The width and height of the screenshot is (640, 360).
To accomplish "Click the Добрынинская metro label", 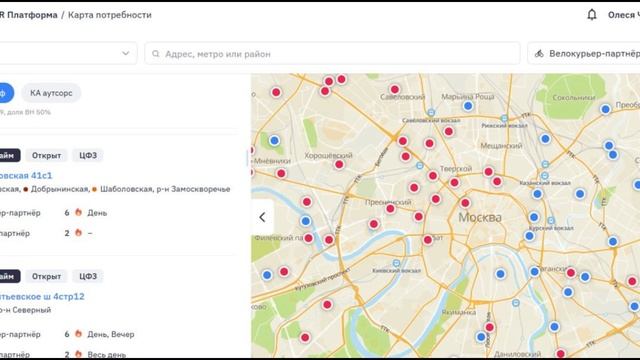I will pos(60,189).
